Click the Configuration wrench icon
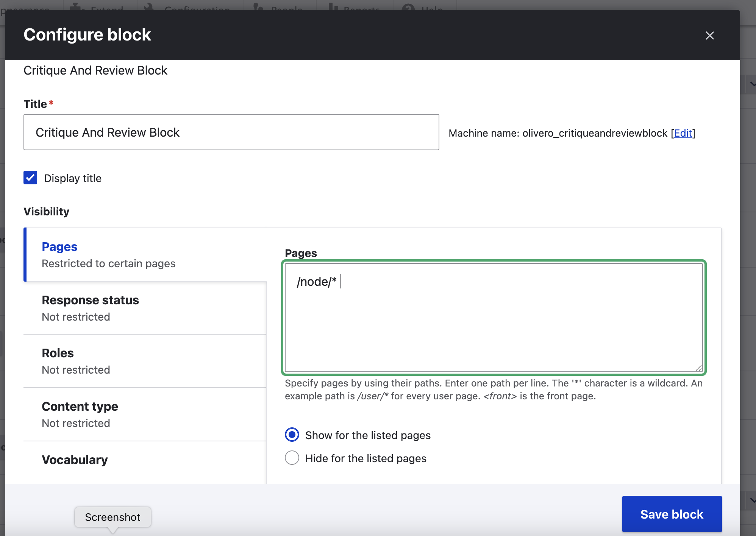756x536 pixels. [x=149, y=6]
